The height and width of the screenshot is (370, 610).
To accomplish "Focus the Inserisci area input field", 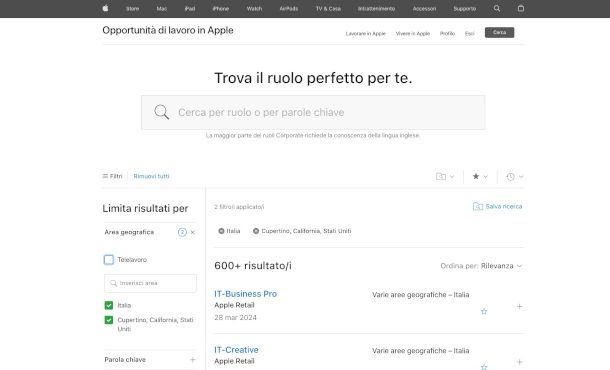I will click(150, 283).
